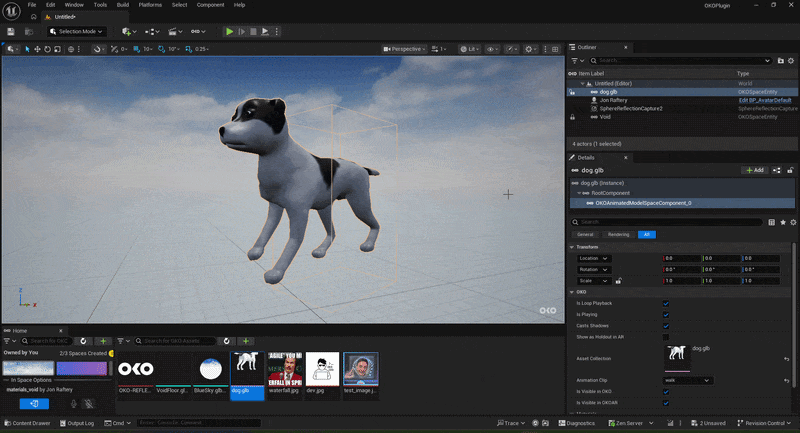Open the Output Log
The image size is (800, 433).
click(77, 423)
